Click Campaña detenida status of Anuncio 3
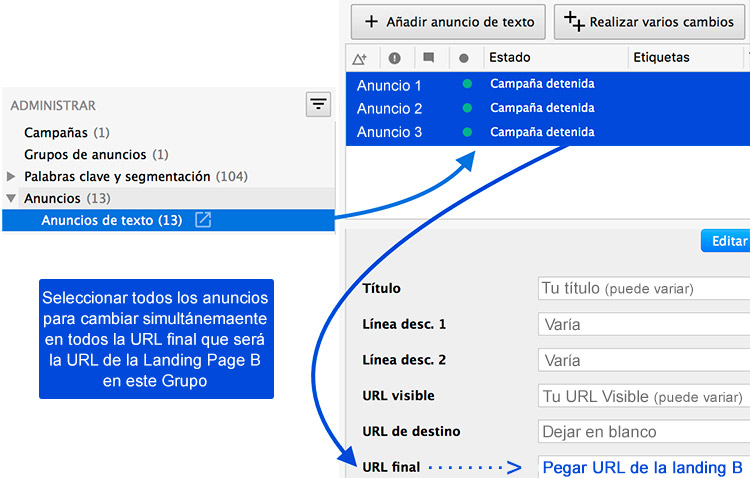750x478 pixels. coord(542,132)
